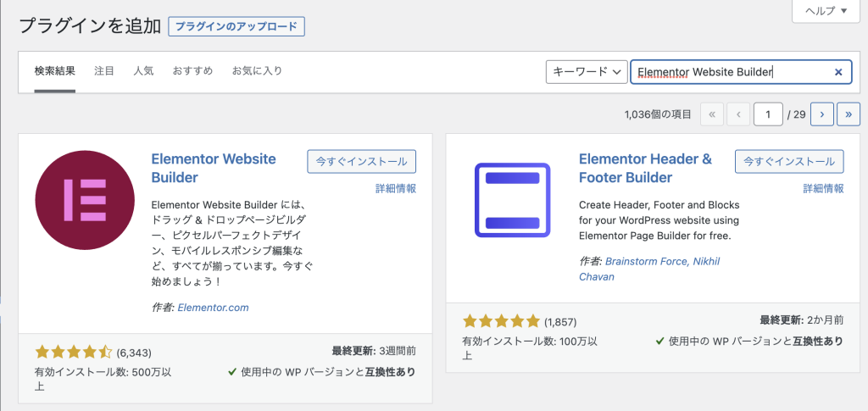
Task: Install Elementor Header & Footer Builder now
Action: (x=789, y=162)
